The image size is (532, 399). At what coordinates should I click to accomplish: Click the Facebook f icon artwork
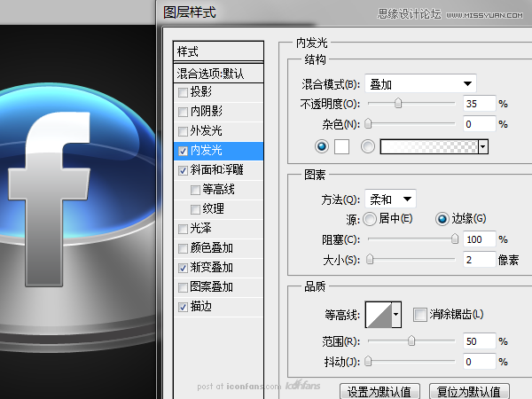49,199
